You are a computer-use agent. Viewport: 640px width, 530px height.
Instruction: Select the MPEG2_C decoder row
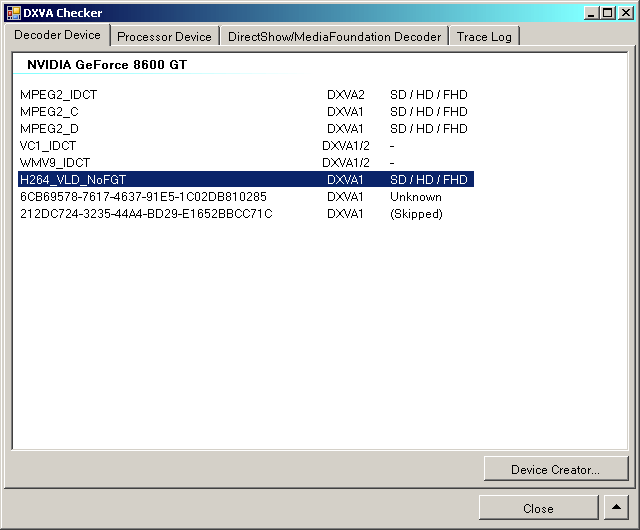tap(246, 112)
